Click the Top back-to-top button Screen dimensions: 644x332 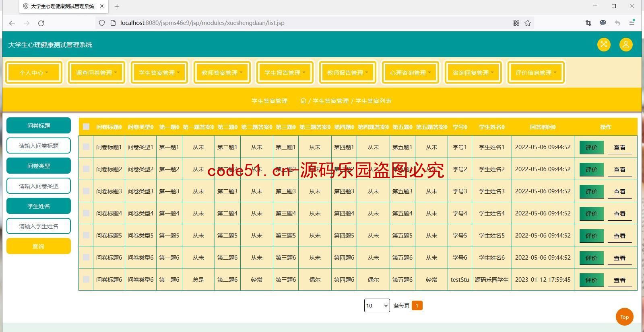click(x=625, y=317)
